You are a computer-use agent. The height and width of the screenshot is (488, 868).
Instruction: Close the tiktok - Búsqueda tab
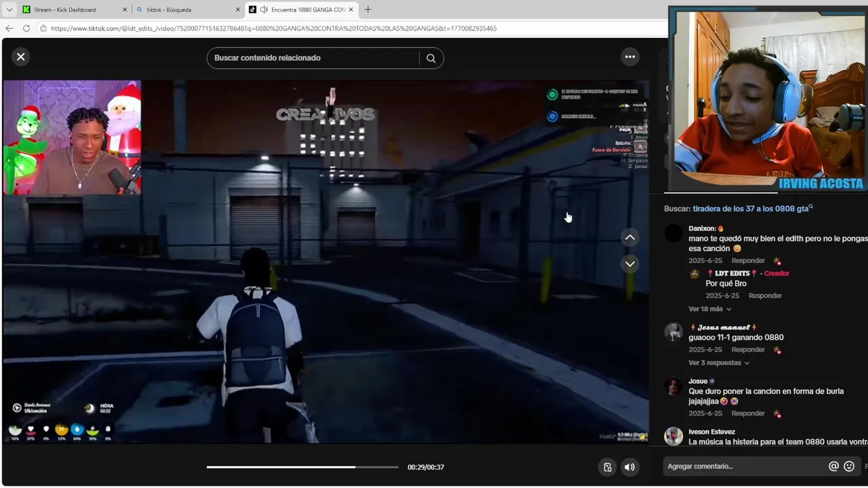(x=238, y=9)
